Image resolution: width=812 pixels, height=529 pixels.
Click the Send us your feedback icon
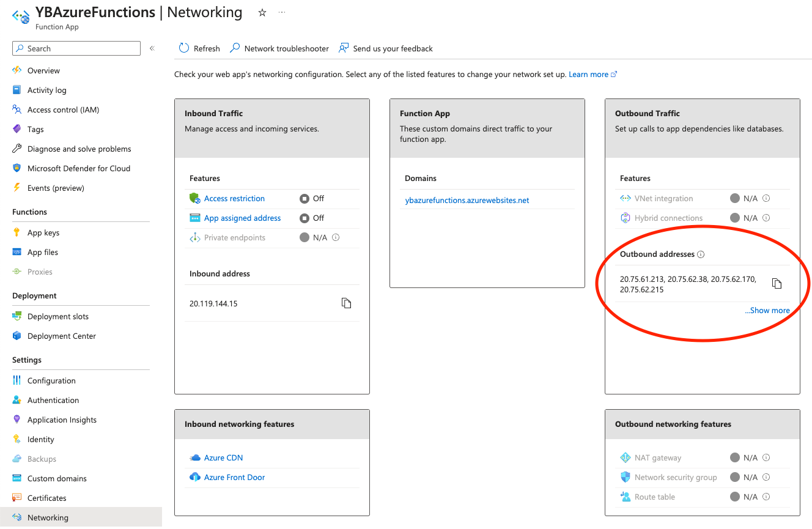point(344,48)
